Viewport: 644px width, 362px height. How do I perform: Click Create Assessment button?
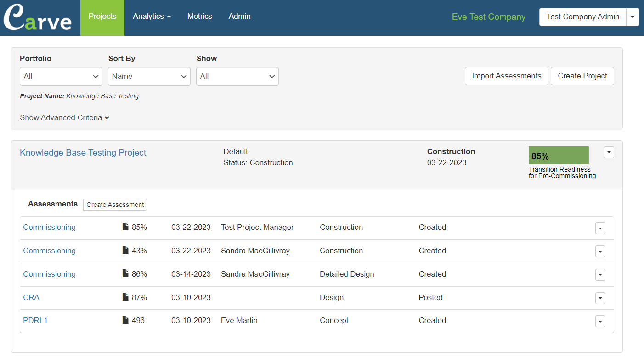pyautogui.click(x=115, y=205)
